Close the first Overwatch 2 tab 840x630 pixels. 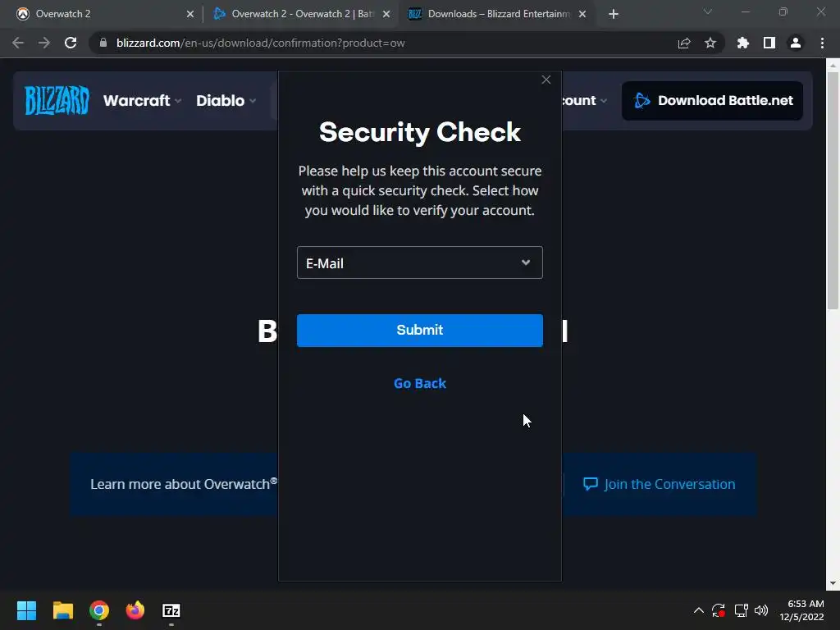pos(190,14)
